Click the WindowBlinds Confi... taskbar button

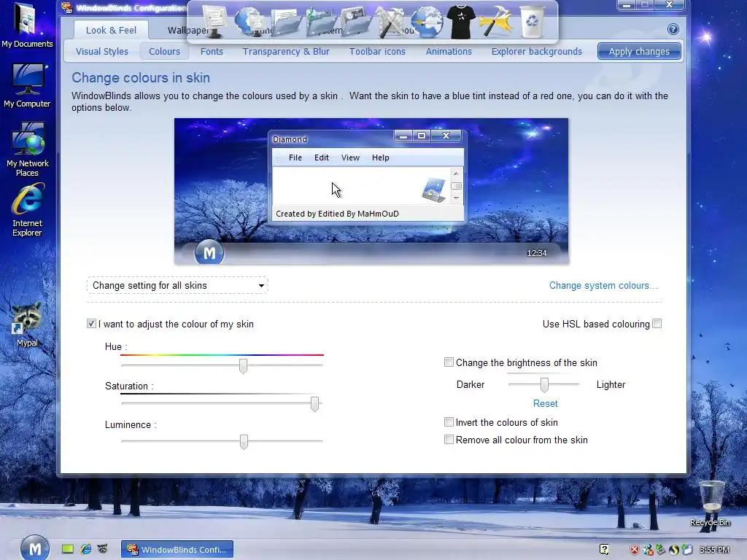(177, 550)
